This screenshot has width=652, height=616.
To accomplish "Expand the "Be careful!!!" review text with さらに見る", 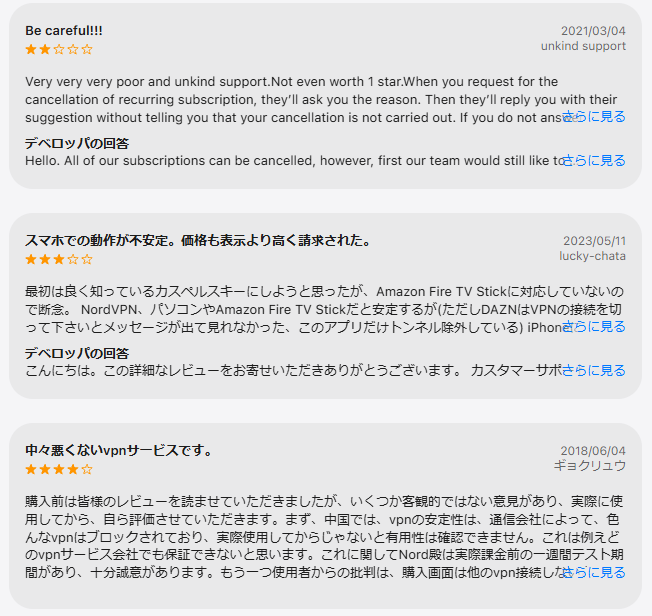I will click(x=594, y=117).
